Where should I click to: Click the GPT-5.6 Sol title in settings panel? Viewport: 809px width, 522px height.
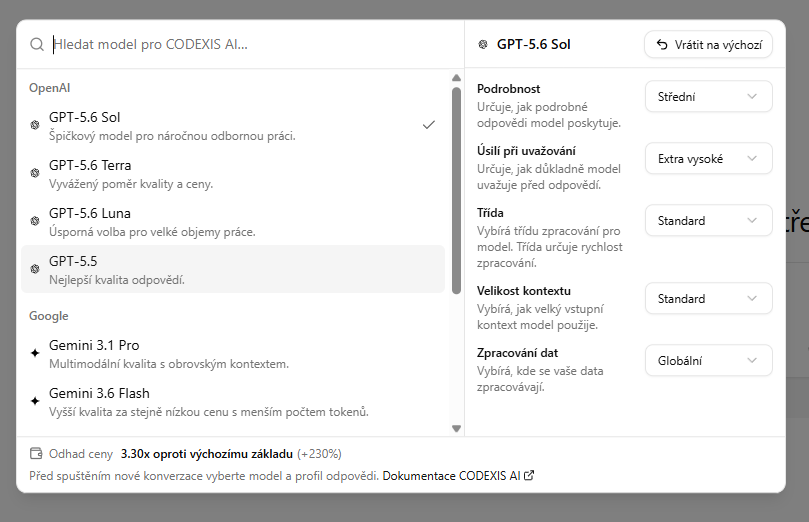click(533, 44)
